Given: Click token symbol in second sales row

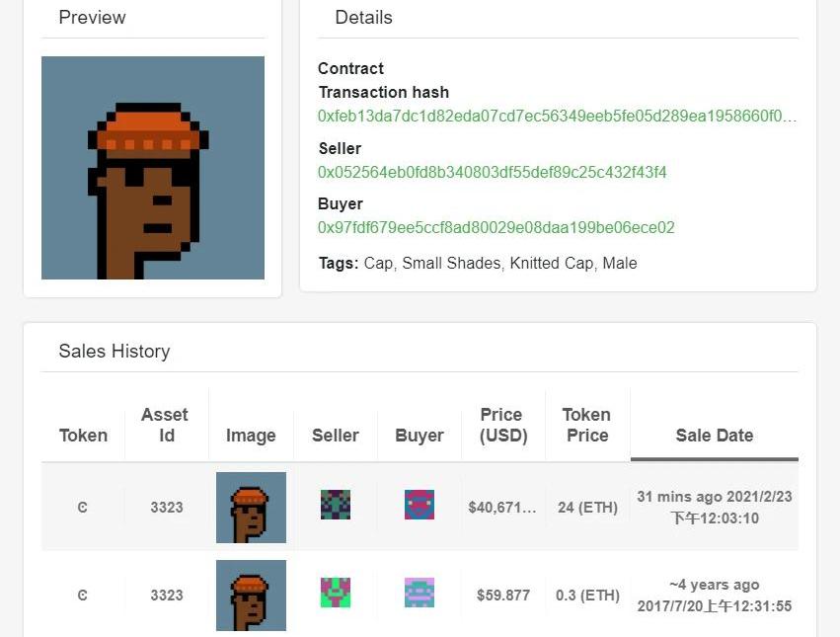Looking at the screenshot, I should click(x=83, y=596).
